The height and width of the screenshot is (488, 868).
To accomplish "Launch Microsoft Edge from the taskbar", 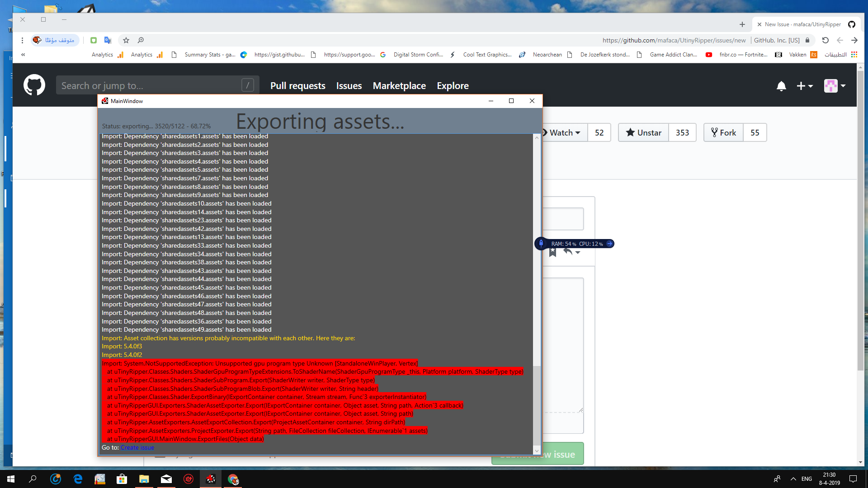I will tap(78, 479).
